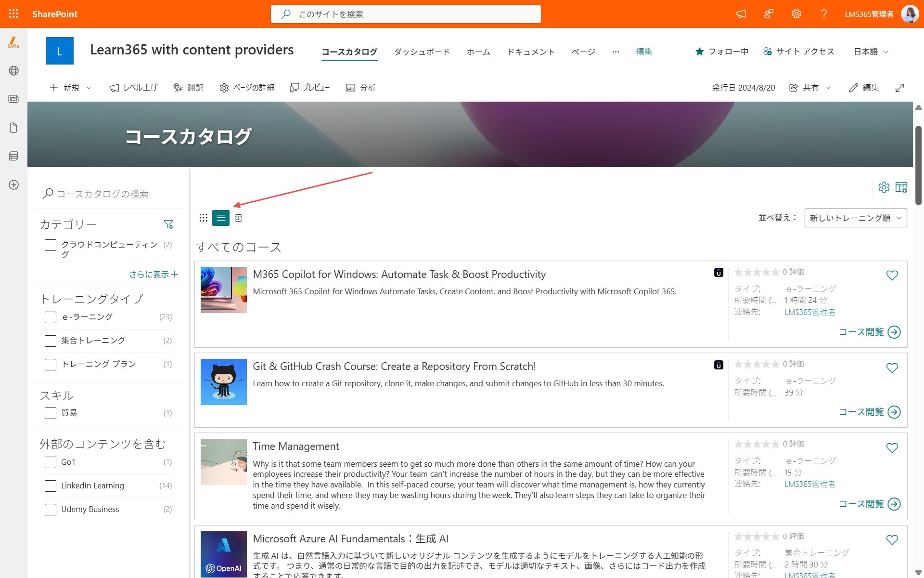
Task: Click the LMS365管理者 profile avatar
Action: coord(910,14)
